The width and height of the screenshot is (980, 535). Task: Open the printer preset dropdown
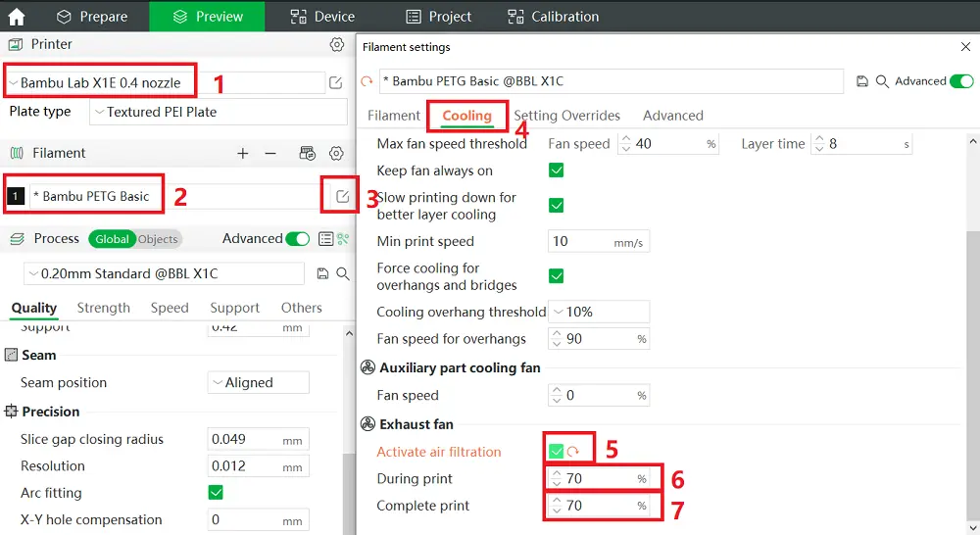(165, 82)
